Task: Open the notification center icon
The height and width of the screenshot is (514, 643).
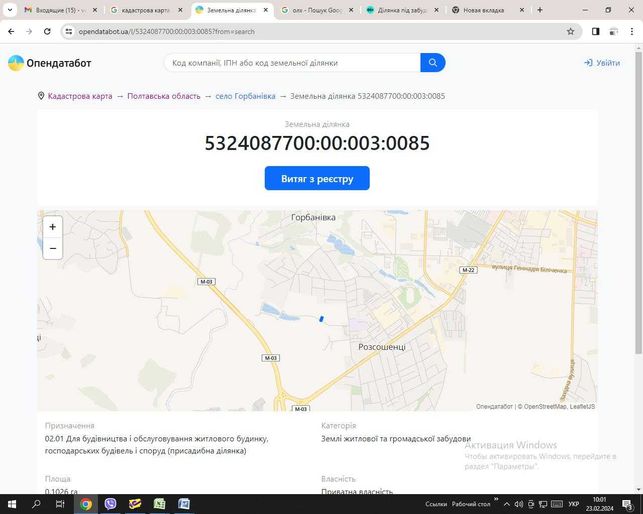Action: pyautogui.click(x=627, y=504)
